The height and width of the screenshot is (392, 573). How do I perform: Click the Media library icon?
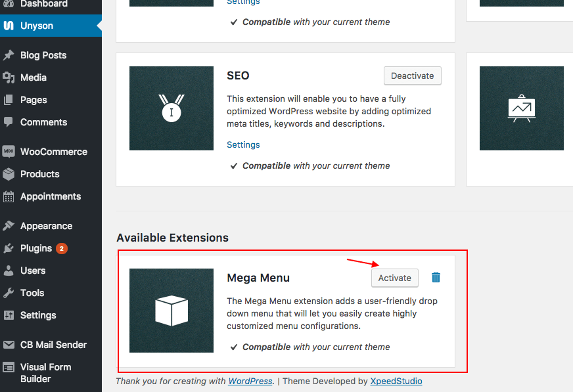click(x=9, y=77)
